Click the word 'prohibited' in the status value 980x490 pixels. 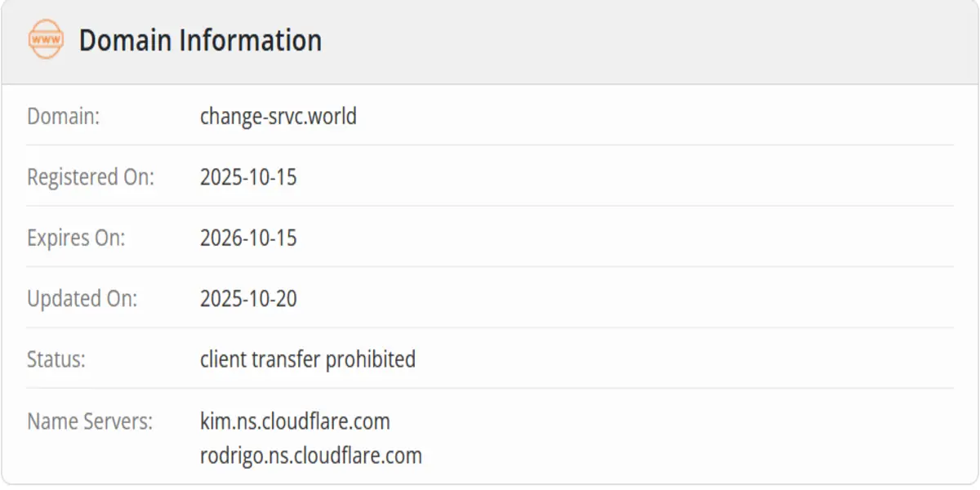coord(372,359)
